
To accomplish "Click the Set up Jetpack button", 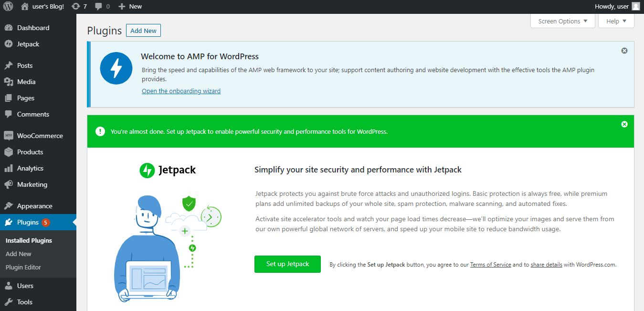I will coord(287,264).
